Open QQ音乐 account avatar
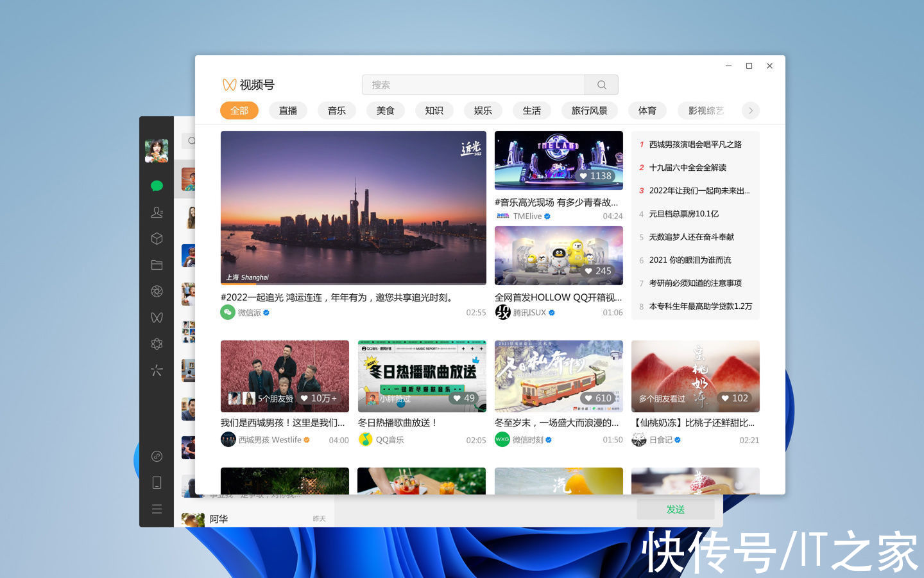The image size is (924, 578). (x=365, y=439)
